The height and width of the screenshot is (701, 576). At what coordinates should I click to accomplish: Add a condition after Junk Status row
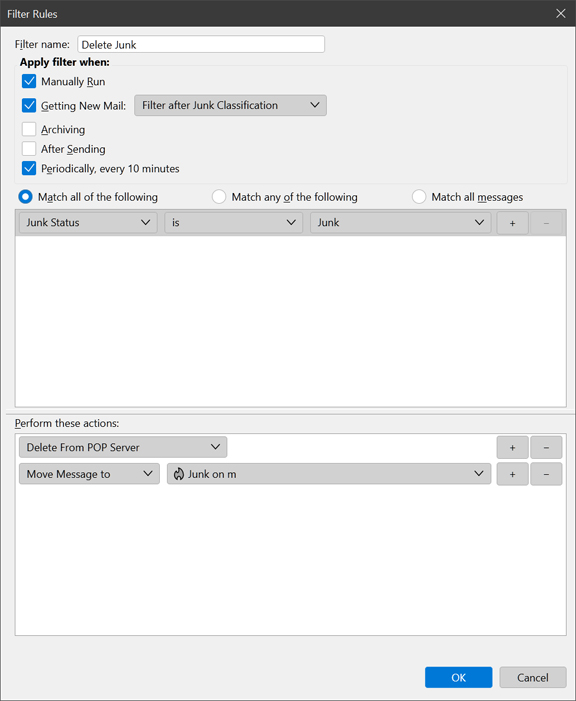tap(512, 223)
